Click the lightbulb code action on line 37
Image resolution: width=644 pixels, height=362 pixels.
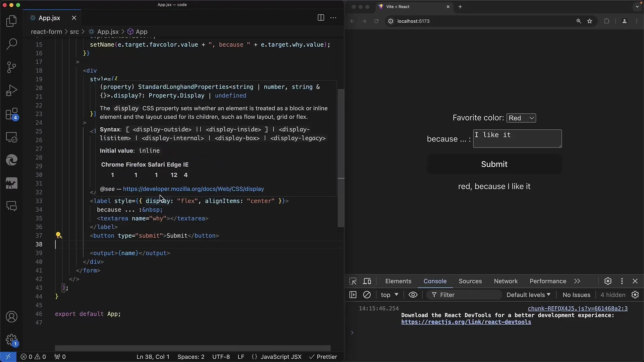(58, 235)
